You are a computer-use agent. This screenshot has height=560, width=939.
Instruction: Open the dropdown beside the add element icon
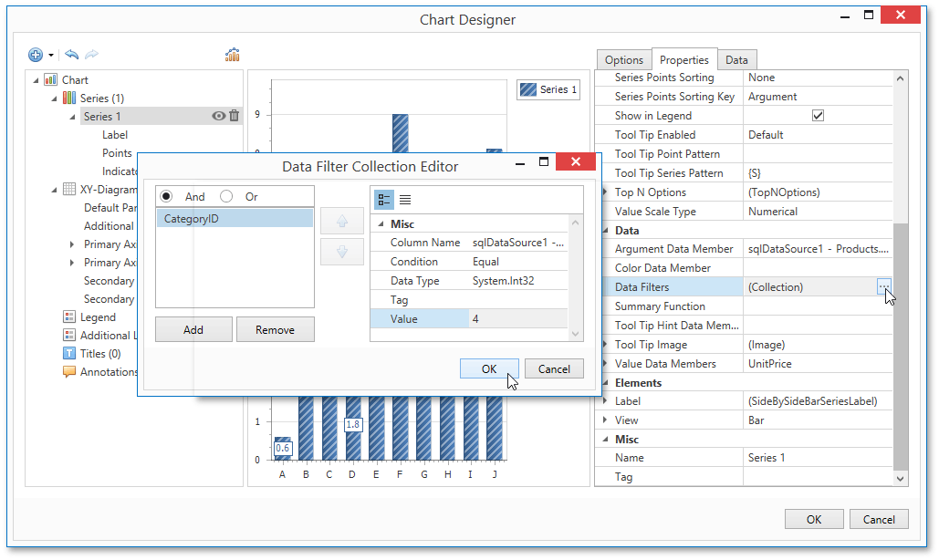click(x=52, y=54)
